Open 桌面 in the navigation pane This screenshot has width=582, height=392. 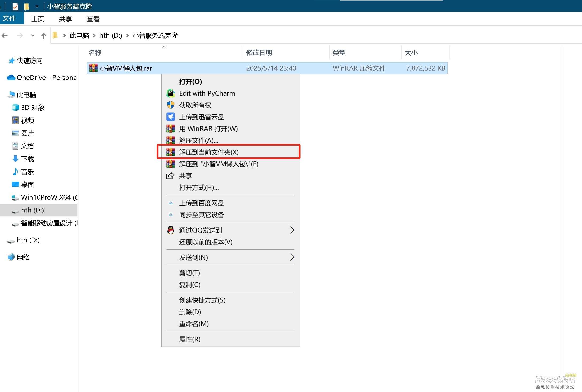[27, 184]
